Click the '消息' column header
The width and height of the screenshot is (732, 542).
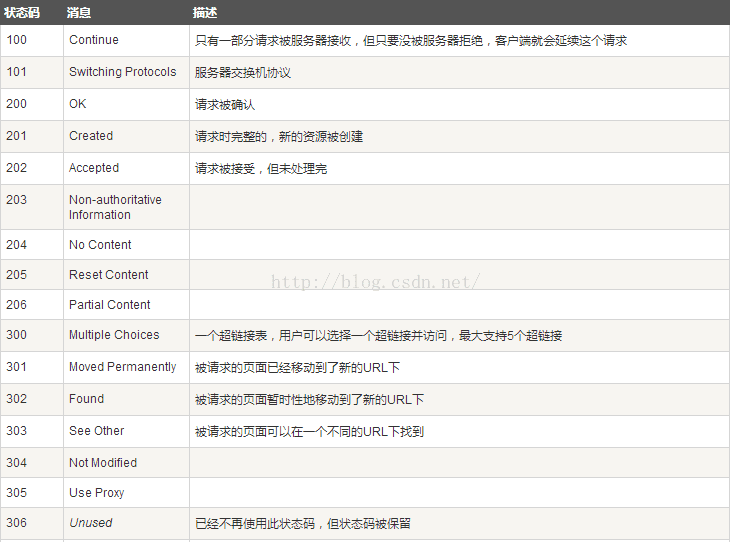(78, 13)
